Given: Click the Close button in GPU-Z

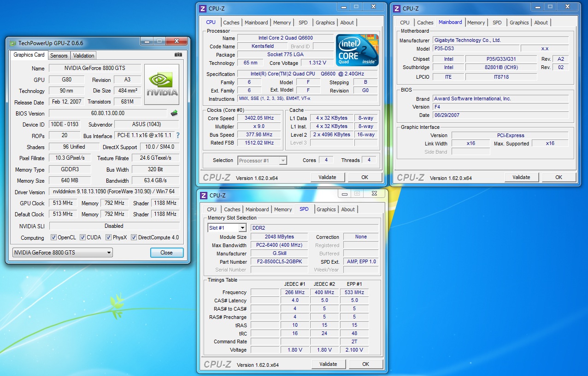Looking at the screenshot, I should point(167,253).
